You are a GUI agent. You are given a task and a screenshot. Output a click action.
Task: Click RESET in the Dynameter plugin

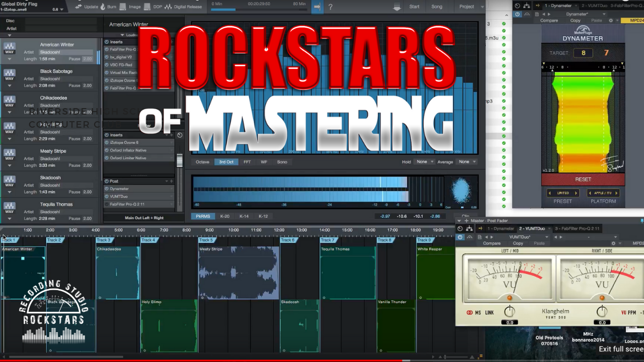[x=583, y=179]
